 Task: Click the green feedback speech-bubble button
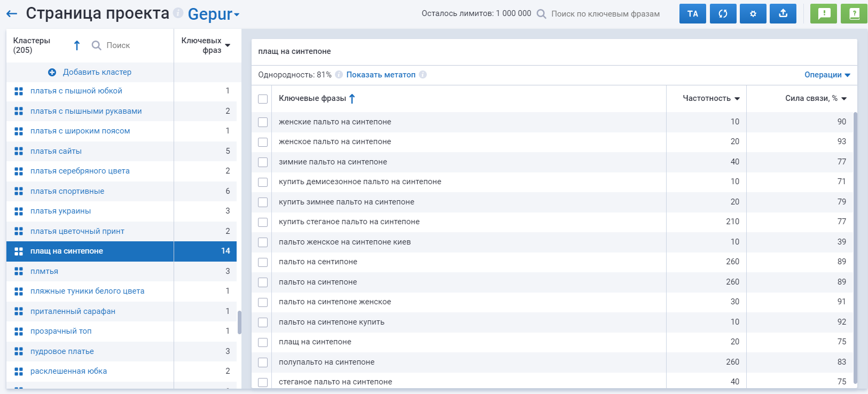coord(823,14)
